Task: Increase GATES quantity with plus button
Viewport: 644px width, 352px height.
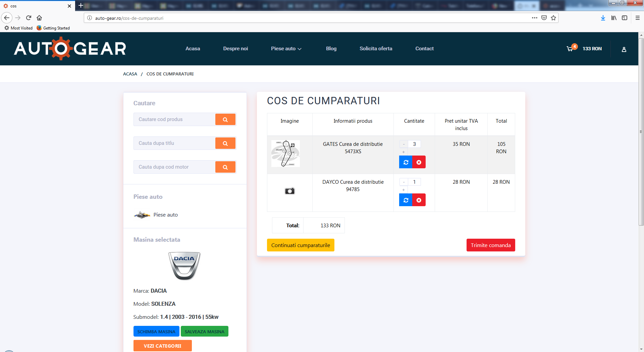Action: coord(404,152)
